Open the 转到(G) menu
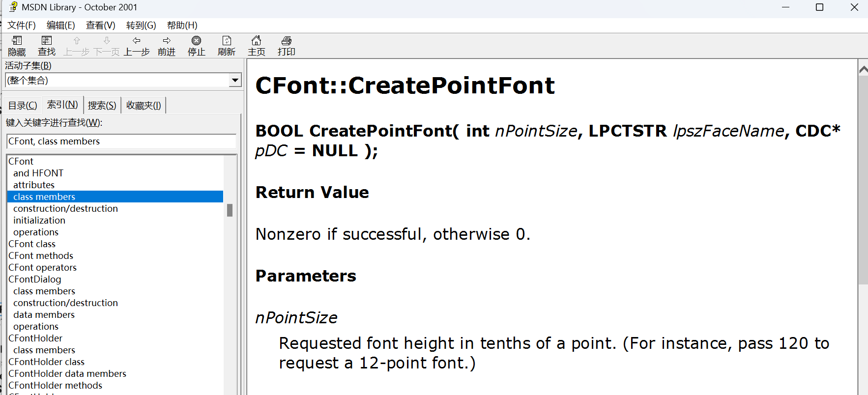Viewport: 868px width, 395px height. click(x=141, y=25)
